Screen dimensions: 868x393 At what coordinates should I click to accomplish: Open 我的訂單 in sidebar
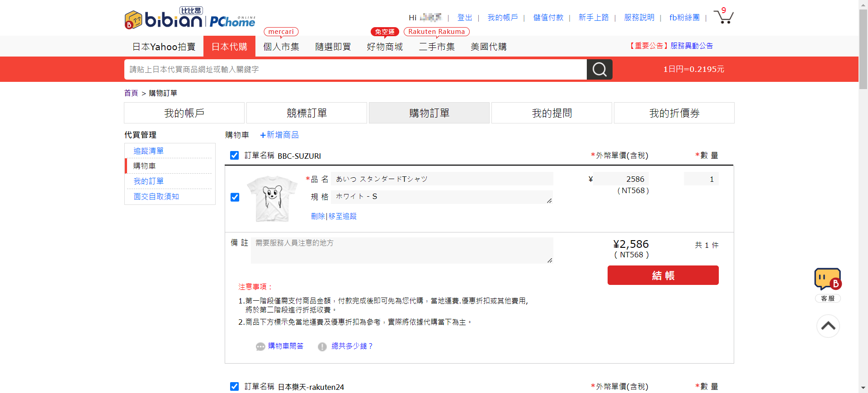[x=148, y=181]
